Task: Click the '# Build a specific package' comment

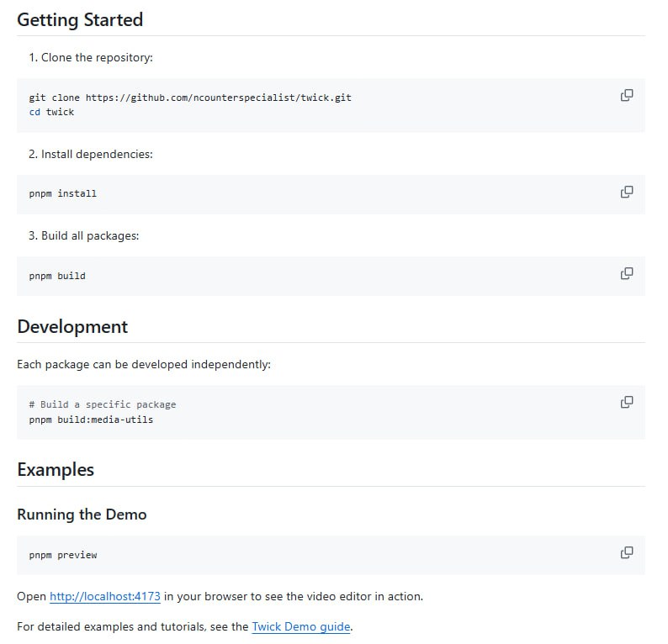Action: tap(102, 404)
